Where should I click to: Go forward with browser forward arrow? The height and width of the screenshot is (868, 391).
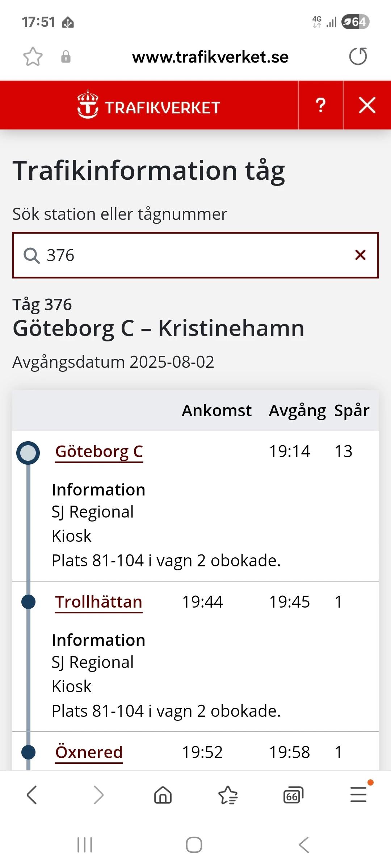(x=98, y=795)
